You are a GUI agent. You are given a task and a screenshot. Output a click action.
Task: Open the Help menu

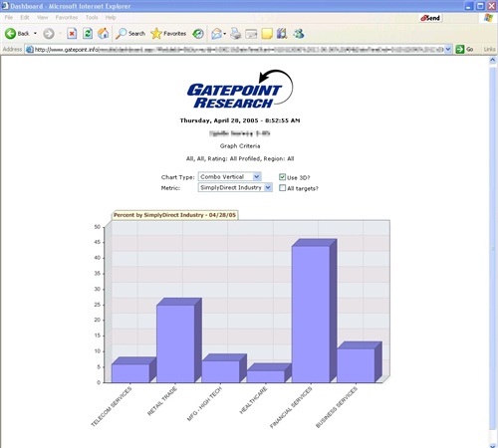(x=111, y=17)
